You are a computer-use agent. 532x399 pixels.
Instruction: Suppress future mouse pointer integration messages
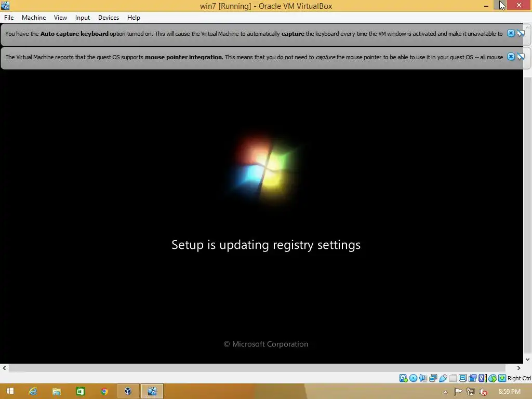click(521, 57)
